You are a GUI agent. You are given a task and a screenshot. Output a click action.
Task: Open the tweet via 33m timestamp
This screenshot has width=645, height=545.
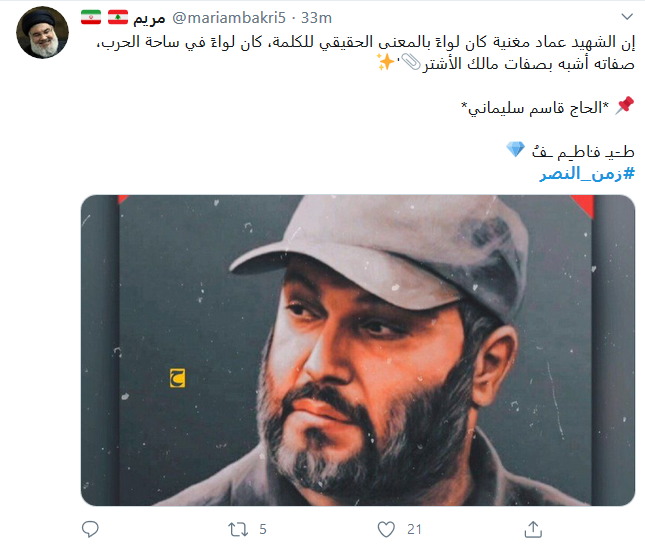316,18
